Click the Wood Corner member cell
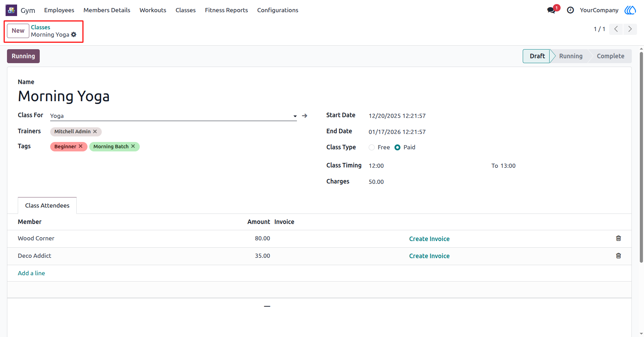Viewport: 644px width, 337px height. (36, 238)
